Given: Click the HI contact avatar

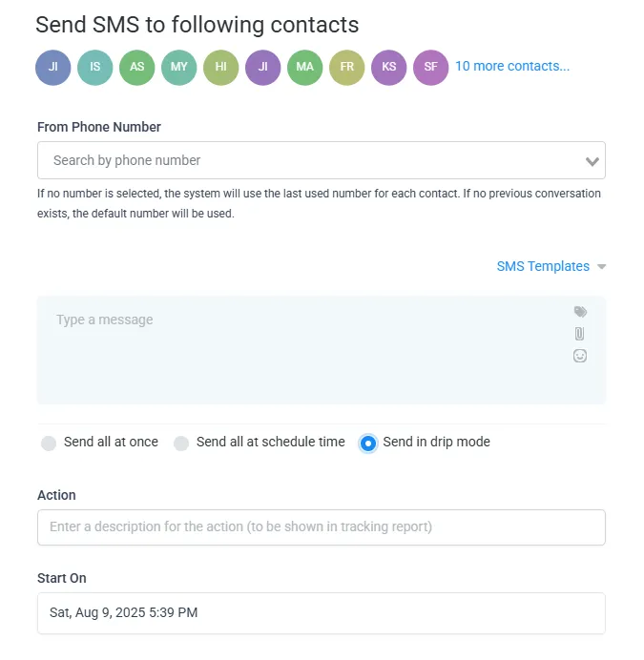Looking at the screenshot, I should [x=221, y=68].
